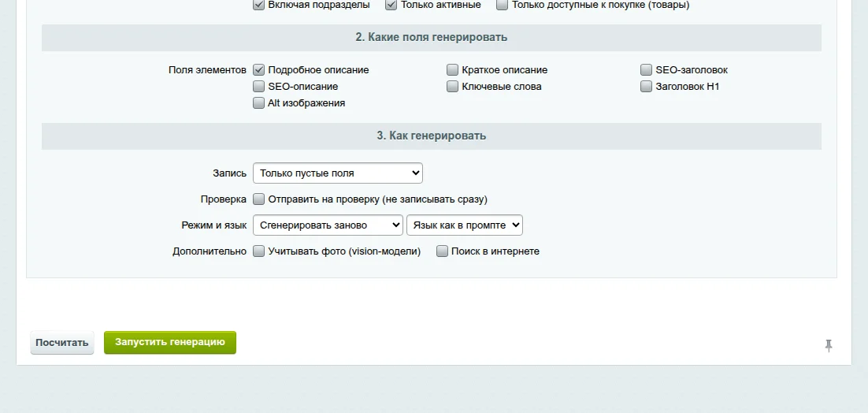Open the "Язык как в промпте" dropdown
868x413 pixels.
(465, 225)
